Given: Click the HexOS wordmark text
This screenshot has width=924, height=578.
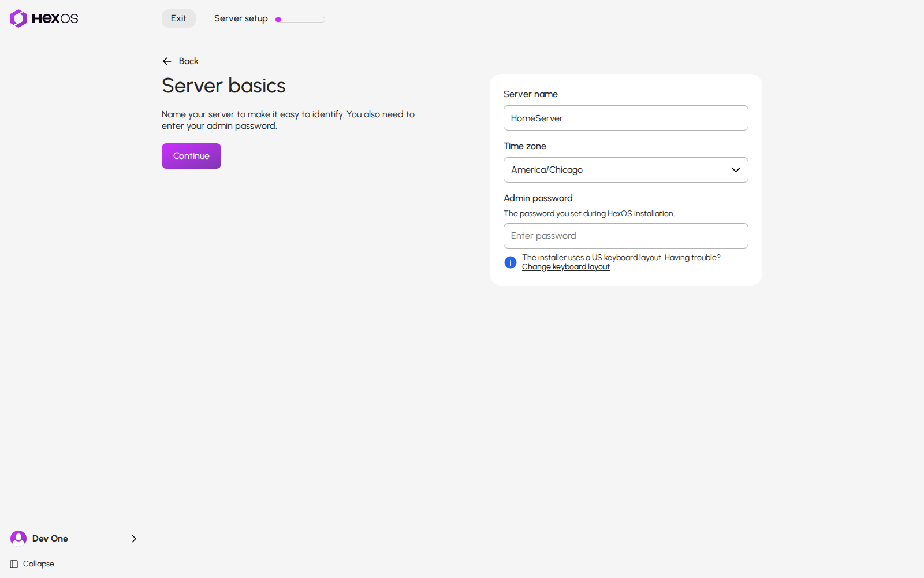Looking at the screenshot, I should point(55,18).
